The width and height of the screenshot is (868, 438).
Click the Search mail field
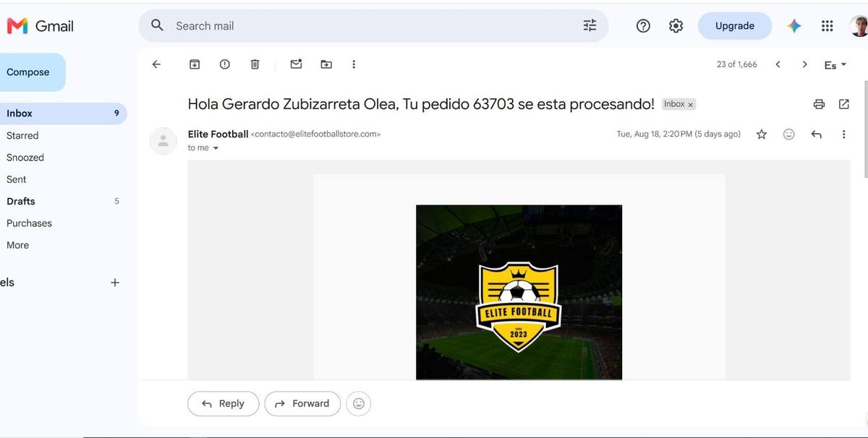[373, 26]
